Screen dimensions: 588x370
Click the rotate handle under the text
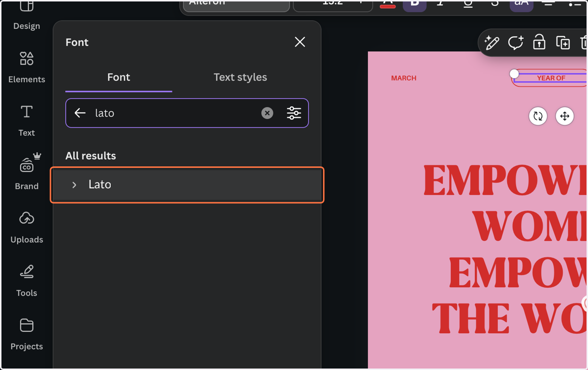click(538, 116)
